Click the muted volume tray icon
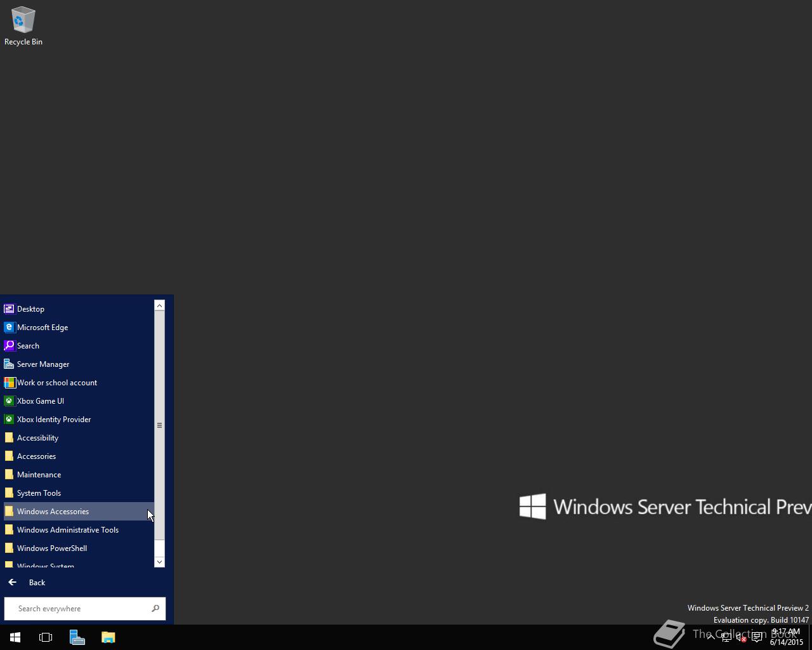The image size is (812, 650). pos(741,637)
